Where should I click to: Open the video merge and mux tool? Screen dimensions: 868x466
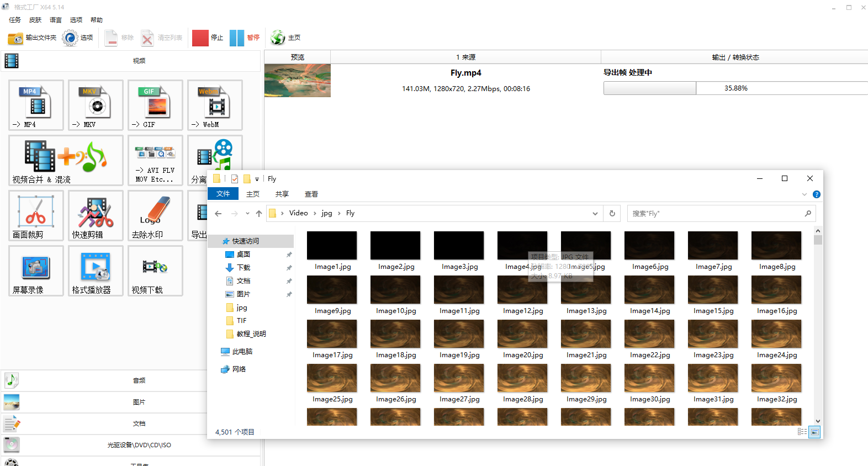pos(66,160)
